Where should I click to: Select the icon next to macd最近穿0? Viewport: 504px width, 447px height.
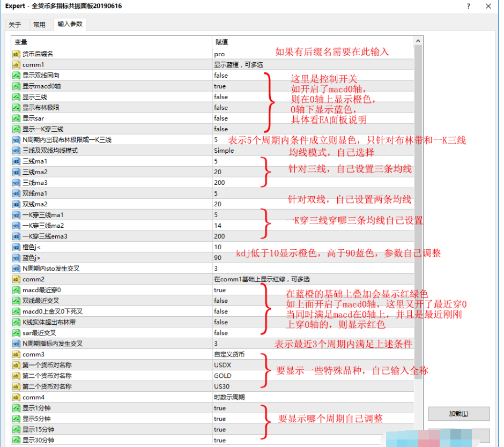(x=16, y=290)
